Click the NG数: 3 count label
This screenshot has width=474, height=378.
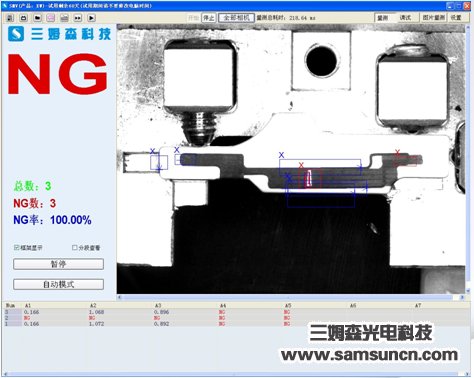(34, 203)
